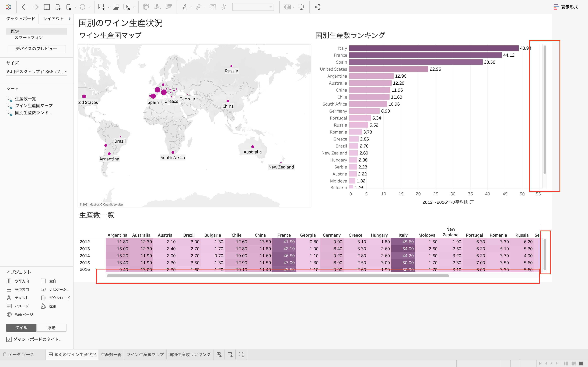Screen dimensions: 588x367
Task: Enable タイル (tiled) layout mode
Action: pos(21,328)
